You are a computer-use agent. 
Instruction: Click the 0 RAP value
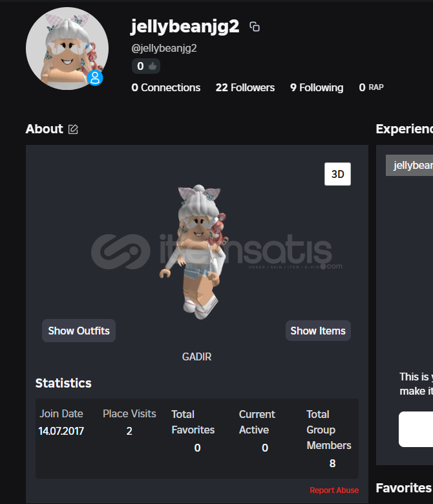click(x=371, y=87)
